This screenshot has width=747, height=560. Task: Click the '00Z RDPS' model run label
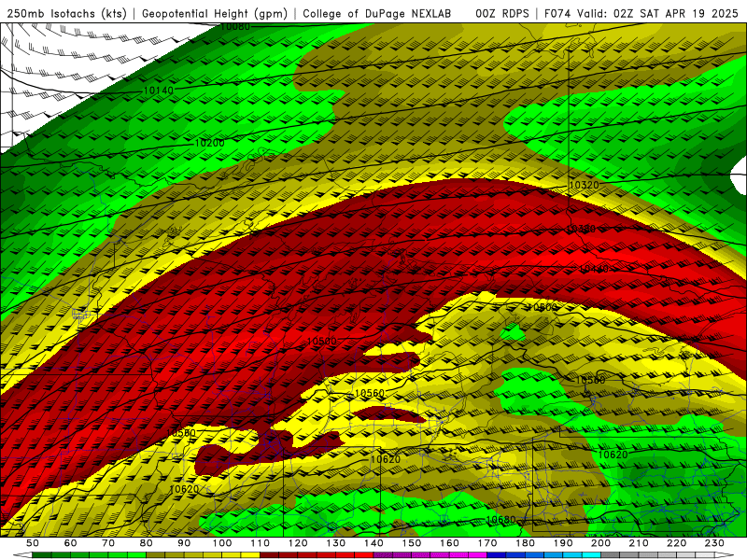[502, 13]
